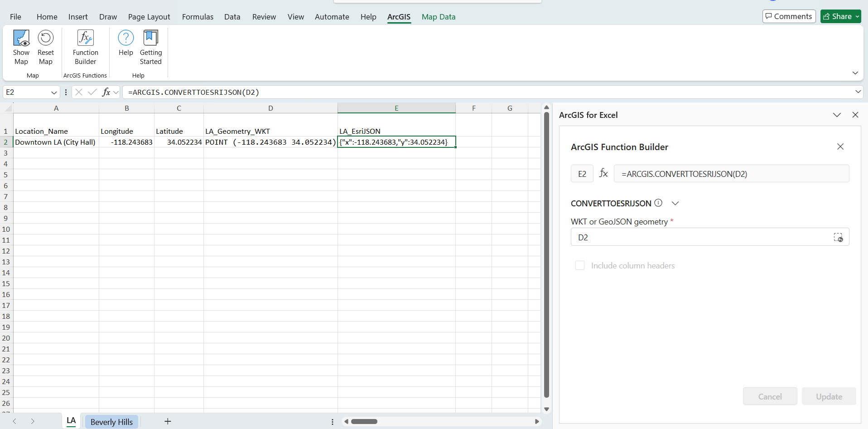Click the vertical scrollbar thumb
Image resolution: width=868 pixels, height=429 pixels.
tap(546, 255)
